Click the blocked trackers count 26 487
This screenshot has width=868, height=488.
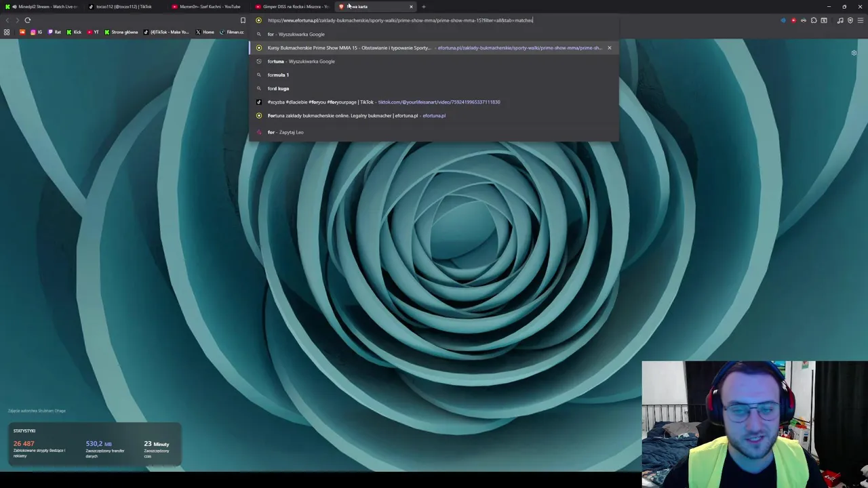click(24, 443)
